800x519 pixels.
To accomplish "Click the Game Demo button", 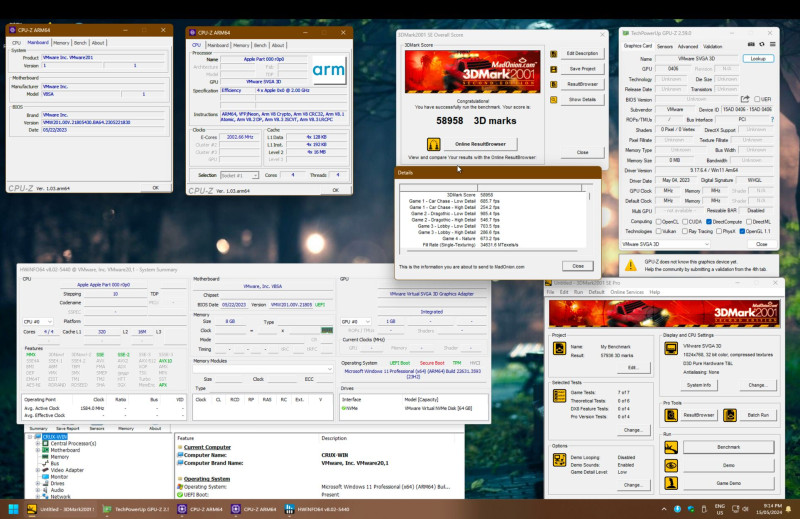I will pyautogui.click(x=728, y=483).
